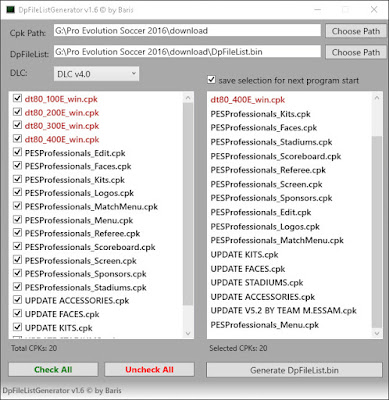Open the DLC v4.0 dropdown
This screenshot has width=389, height=400.
[x=96, y=74]
